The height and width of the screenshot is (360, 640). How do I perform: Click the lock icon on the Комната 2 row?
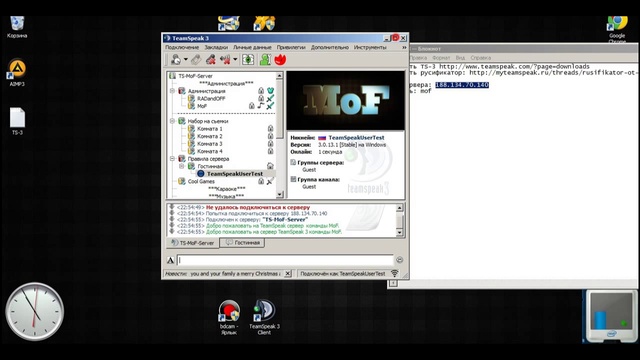(270, 136)
